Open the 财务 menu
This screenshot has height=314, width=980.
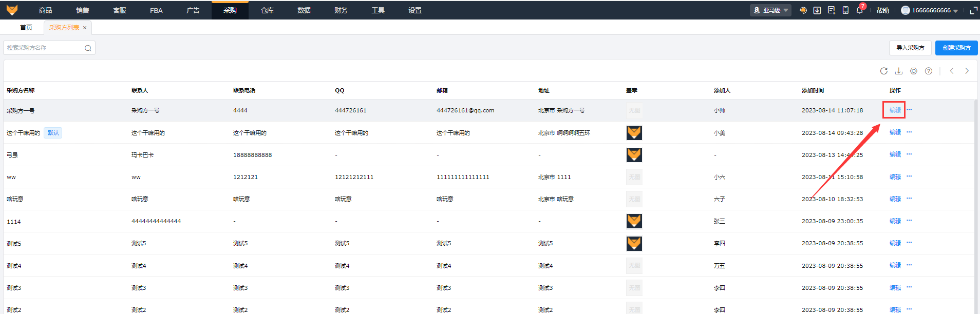click(341, 10)
